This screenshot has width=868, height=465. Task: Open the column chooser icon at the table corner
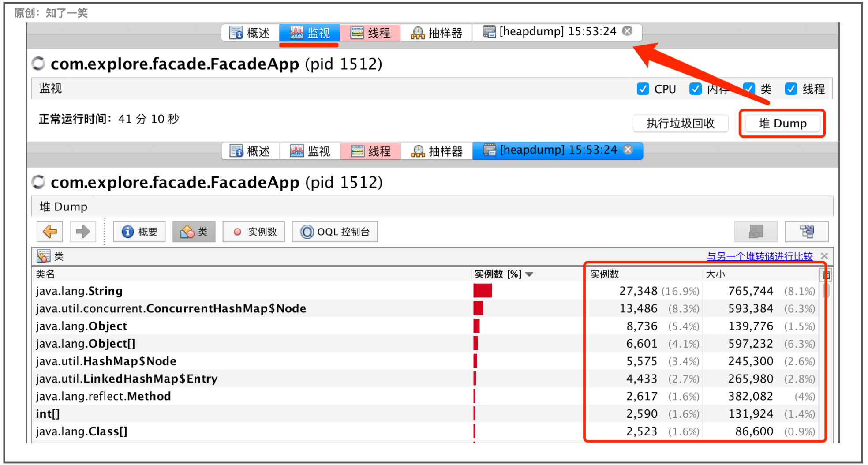pos(826,275)
